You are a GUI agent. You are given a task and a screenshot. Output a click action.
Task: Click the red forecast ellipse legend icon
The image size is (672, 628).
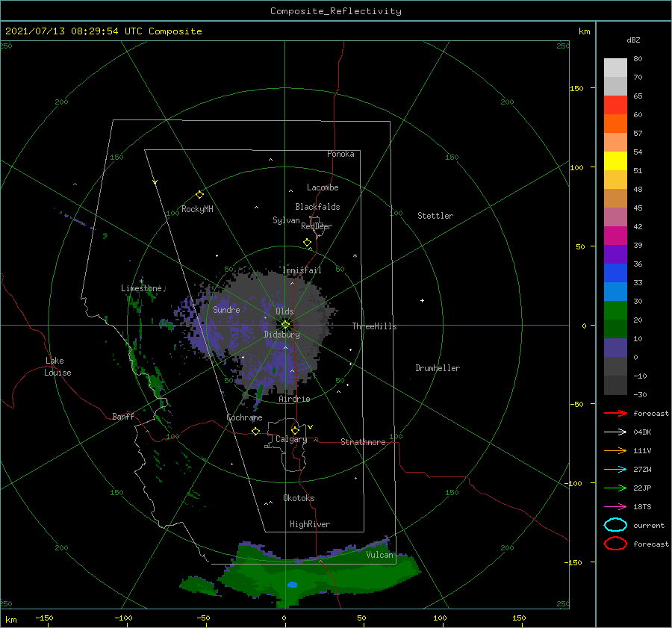pyautogui.click(x=615, y=544)
